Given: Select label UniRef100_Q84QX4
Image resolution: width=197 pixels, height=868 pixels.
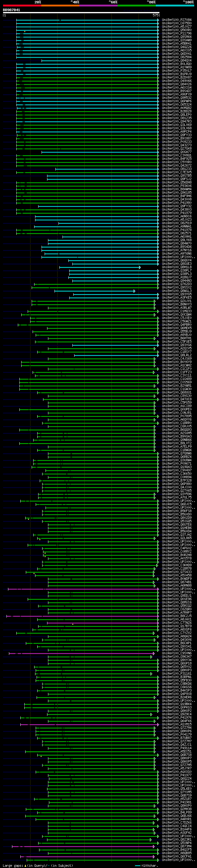Looking at the screenshot, I should pyautogui.click(x=177, y=61).
